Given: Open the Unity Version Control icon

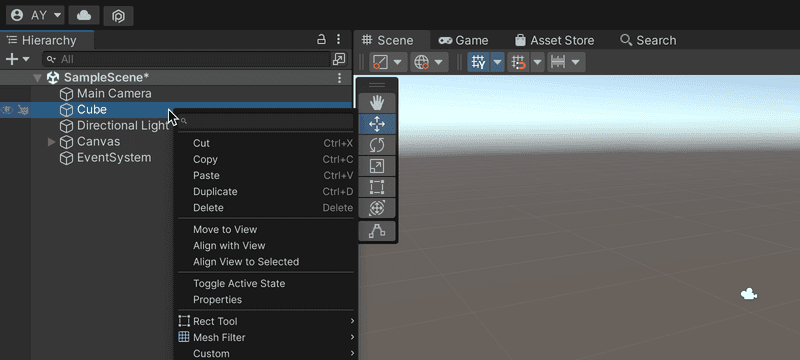Looking at the screenshot, I should coord(118,16).
